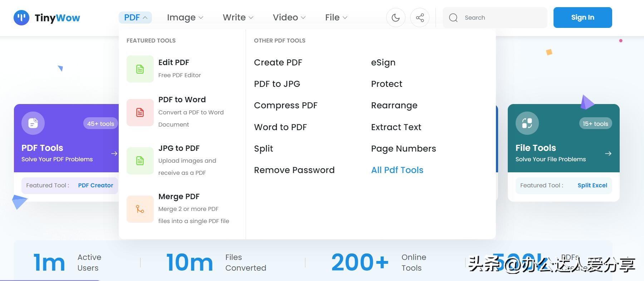Select eSign tool
The width and height of the screenshot is (644, 281).
click(x=383, y=63)
